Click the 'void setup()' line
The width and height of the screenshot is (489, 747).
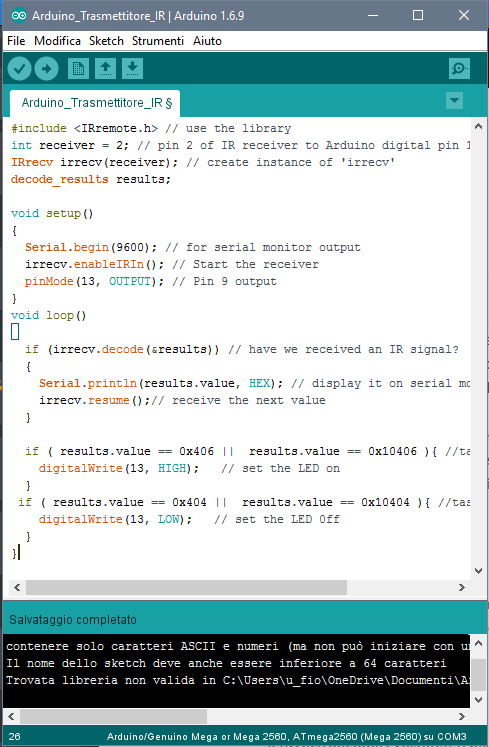click(52, 213)
